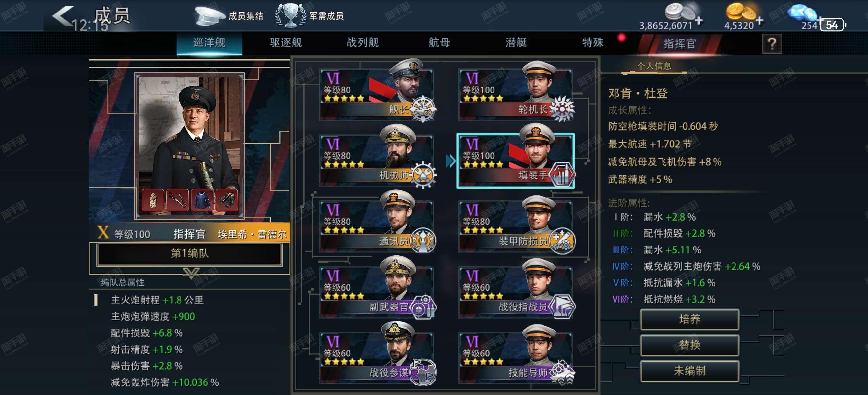Switch to the 驱逐舰 tab
Image resolution: width=868 pixels, height=395 pixels.
click(286, 43)
